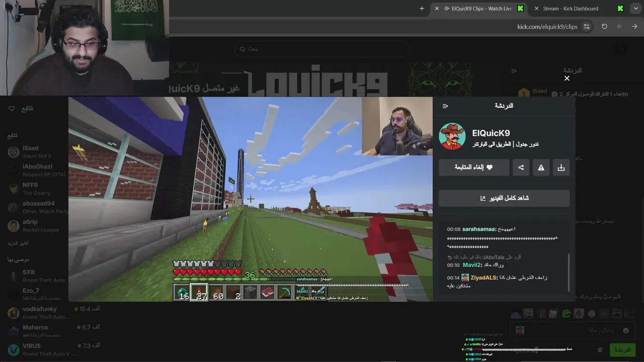Viewport: 644px width, 362px height.
Task: Open SXB recommended channel in sidebar
Action: tap(38, 276)
